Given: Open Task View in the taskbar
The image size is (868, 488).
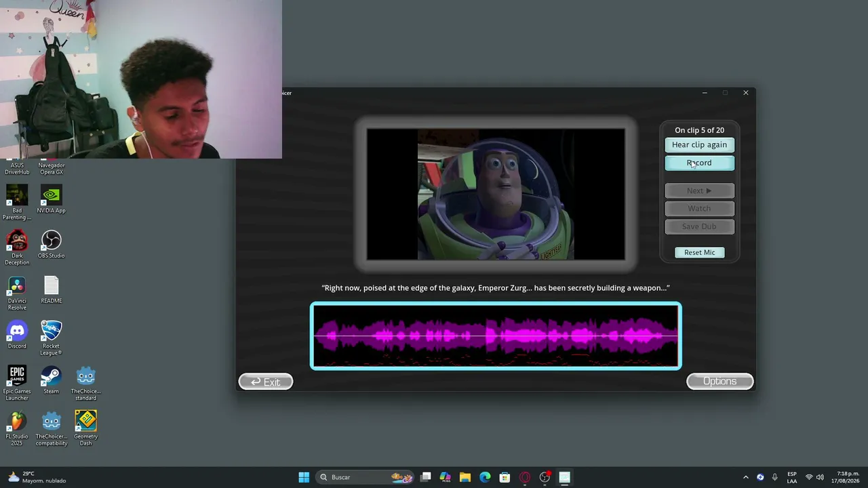Looking at the screenshot, I should coord(426,477).
